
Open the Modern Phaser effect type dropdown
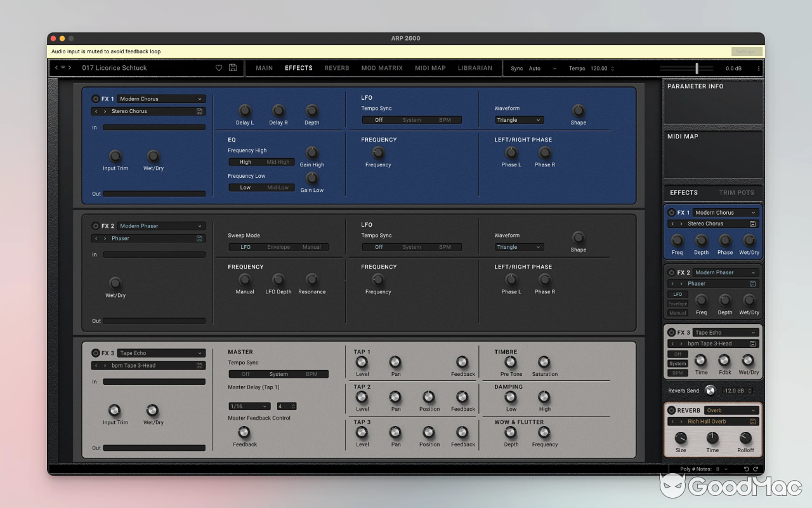tap(160, 225)
